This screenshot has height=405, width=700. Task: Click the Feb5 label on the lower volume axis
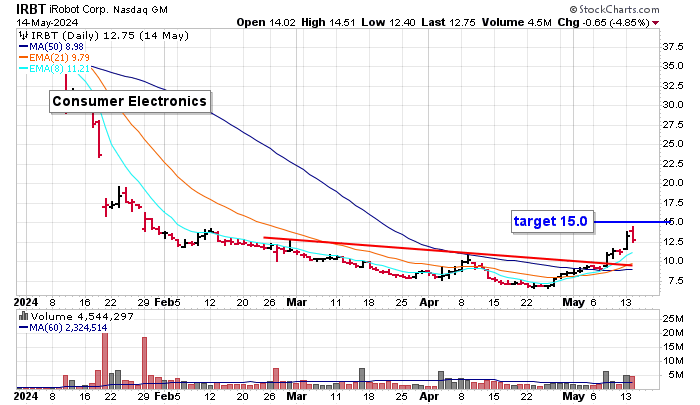[x=167, y=396]
